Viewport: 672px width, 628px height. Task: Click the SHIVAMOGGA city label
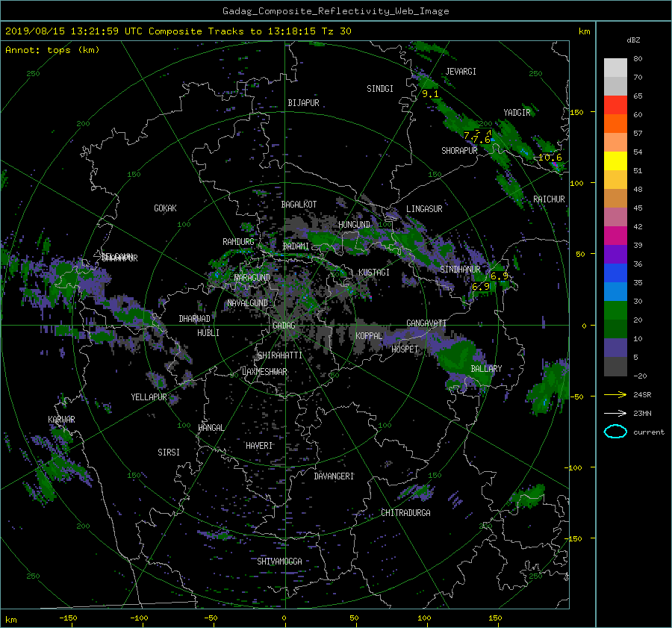(x=279, y=561)
